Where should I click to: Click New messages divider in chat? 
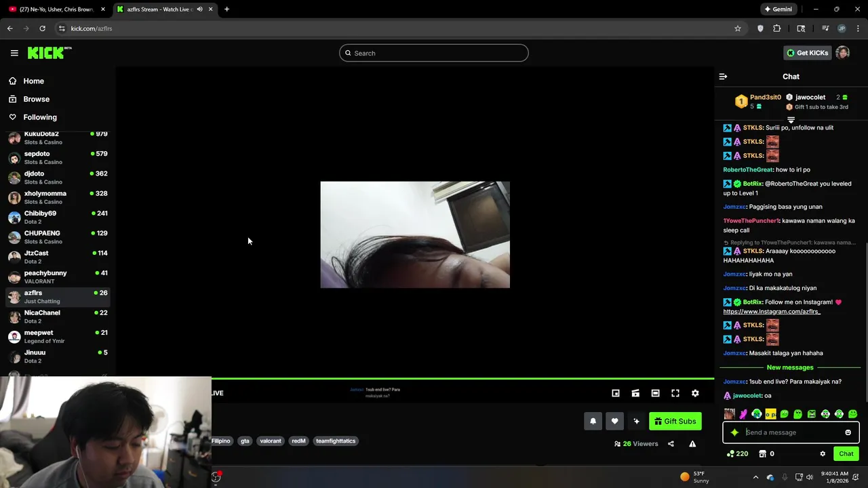pos(790,367)
